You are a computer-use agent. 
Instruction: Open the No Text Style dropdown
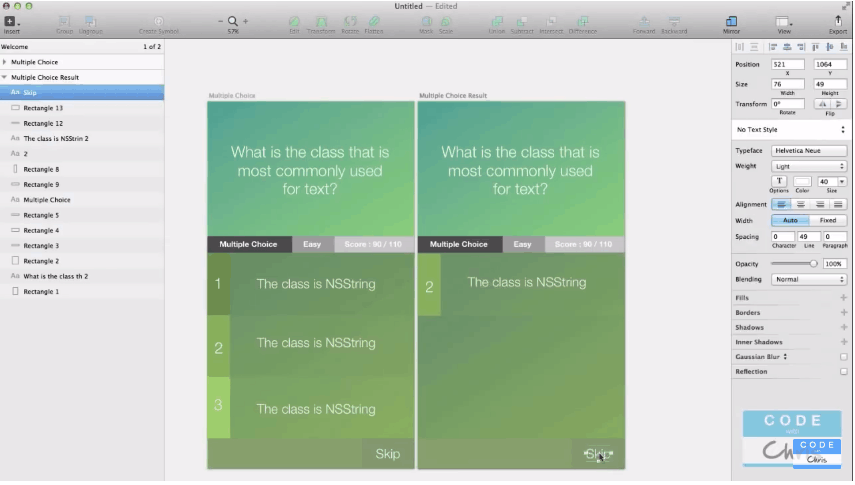click(790, 130)
